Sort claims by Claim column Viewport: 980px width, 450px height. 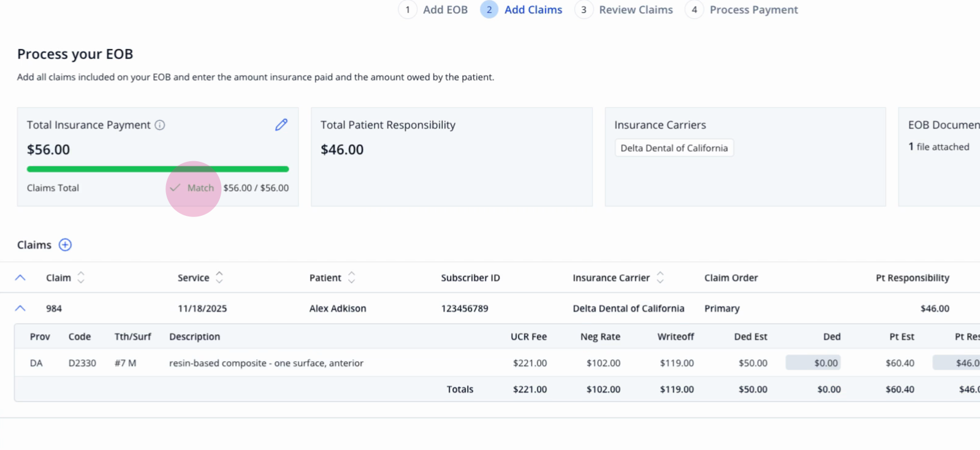pos(81,278)
